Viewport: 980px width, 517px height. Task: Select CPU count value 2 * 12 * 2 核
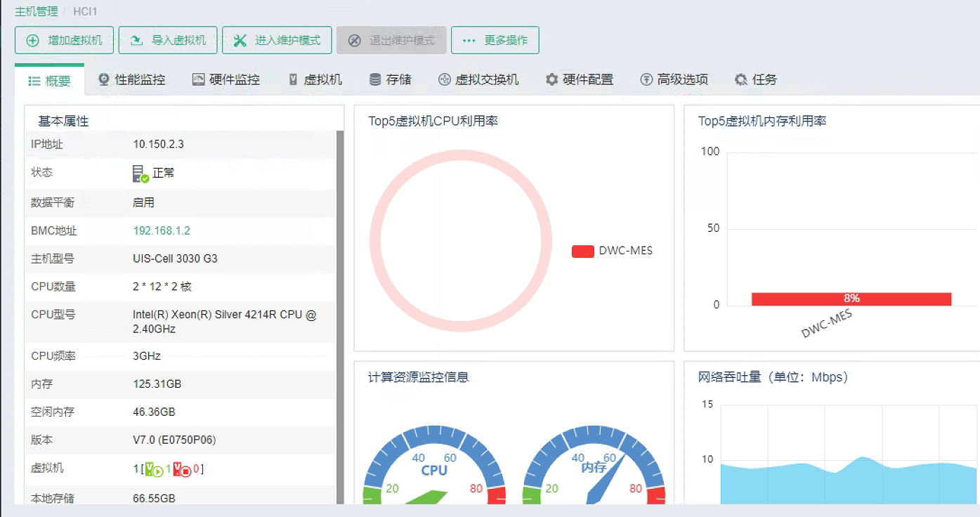pos(162,287)
